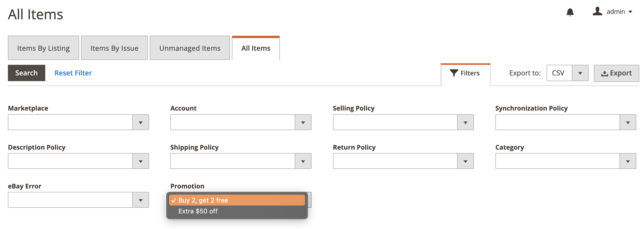This screenshot has width=644, height=229.
Task: Export the items grid
Action: pyautogui.click(x=616, y=73)
